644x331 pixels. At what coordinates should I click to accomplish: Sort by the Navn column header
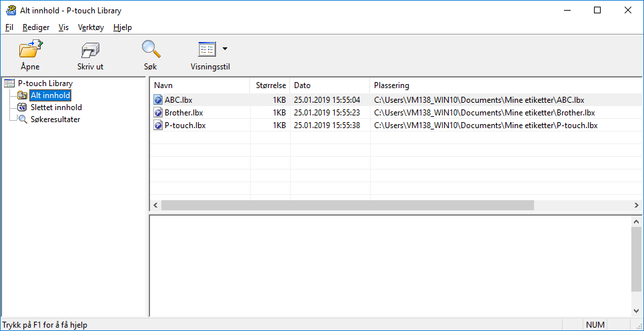(200, 85)
